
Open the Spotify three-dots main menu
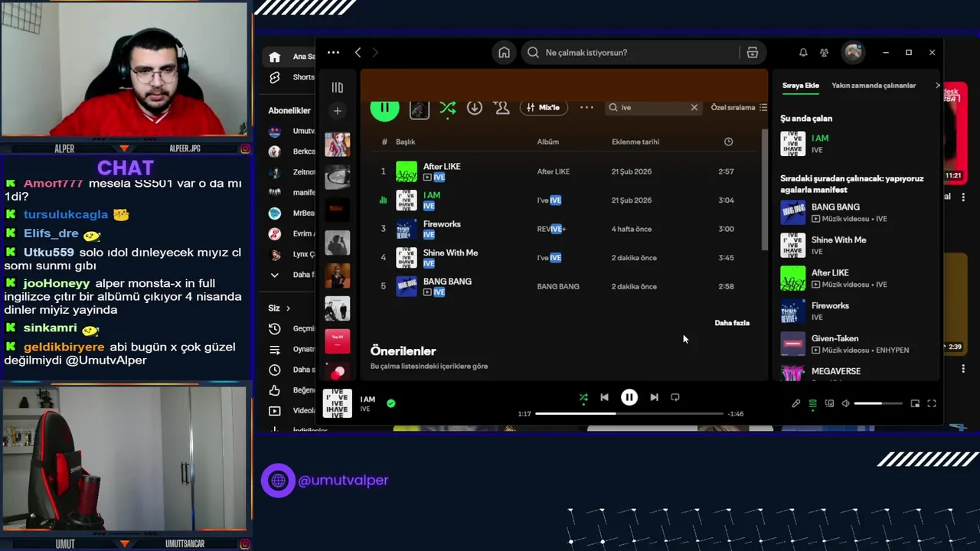click(333, 53)
